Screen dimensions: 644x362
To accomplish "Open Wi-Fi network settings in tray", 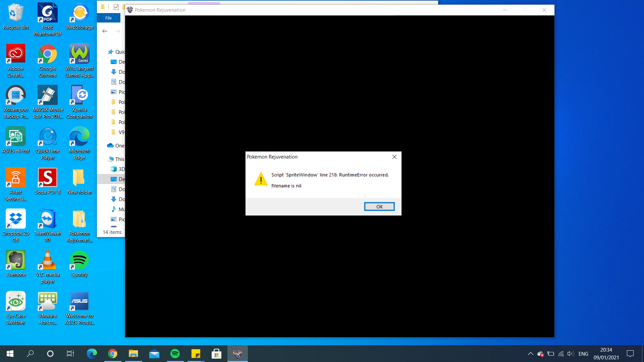I will pos(561,354).
